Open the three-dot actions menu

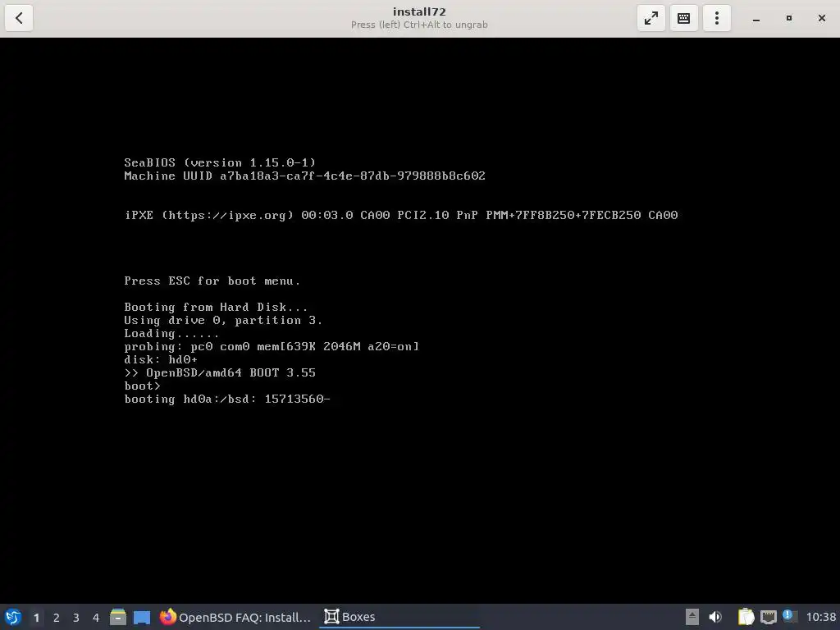pyautogui.click(x=717, y=18)
